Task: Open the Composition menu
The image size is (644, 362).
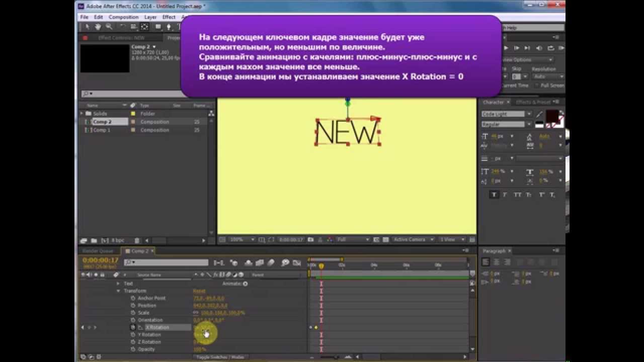Action: [x=123, y=17]
